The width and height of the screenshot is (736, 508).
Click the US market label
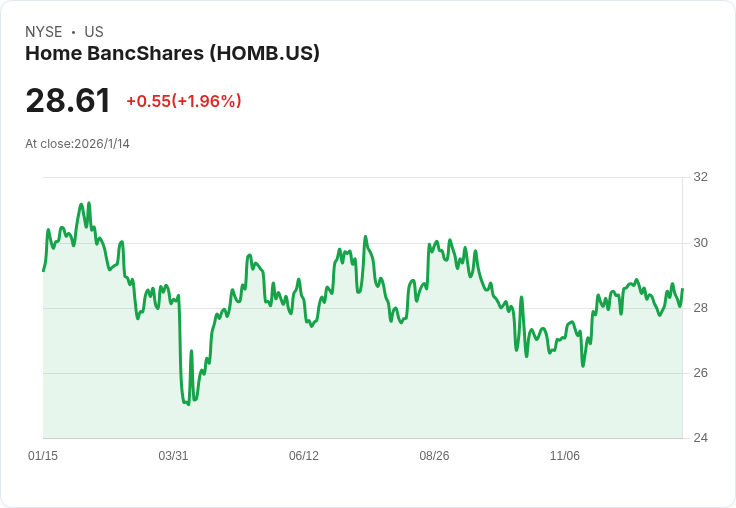pos(94,32)
